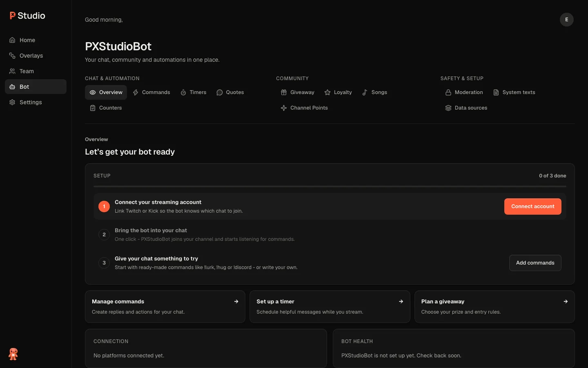
Task: Select the Overview tab
Action: 106,92
